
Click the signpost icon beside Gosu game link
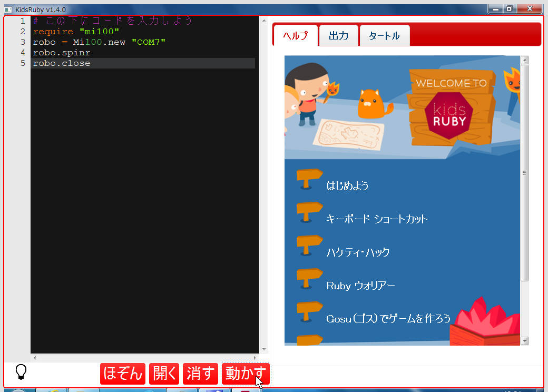pos(309,312)
